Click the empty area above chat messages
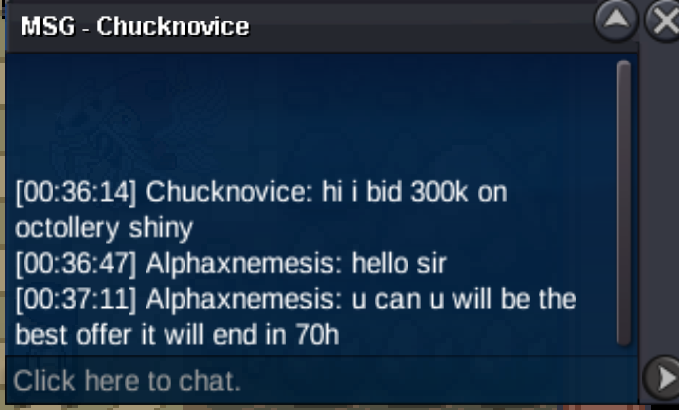The image size is (679, 410). coord(311,115)
